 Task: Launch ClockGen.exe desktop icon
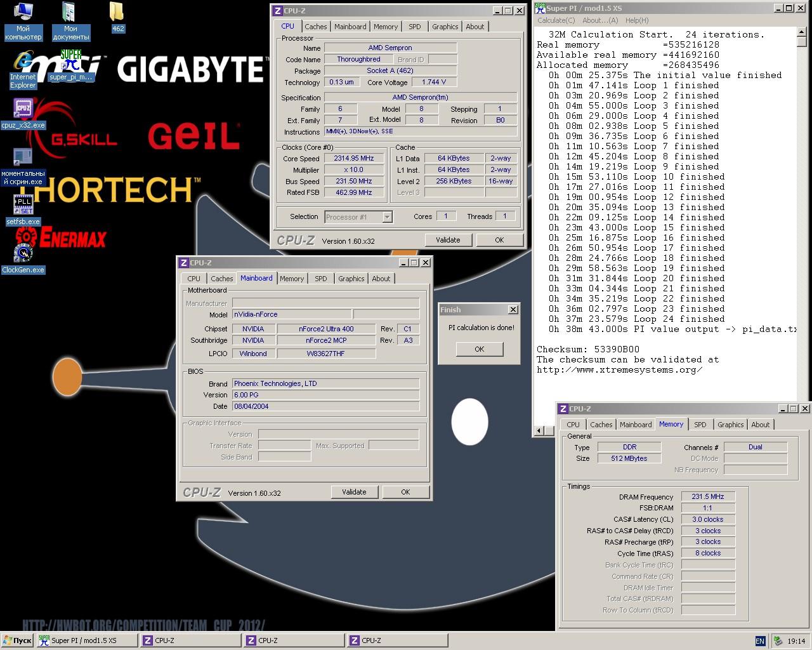(x=23, y=258)
